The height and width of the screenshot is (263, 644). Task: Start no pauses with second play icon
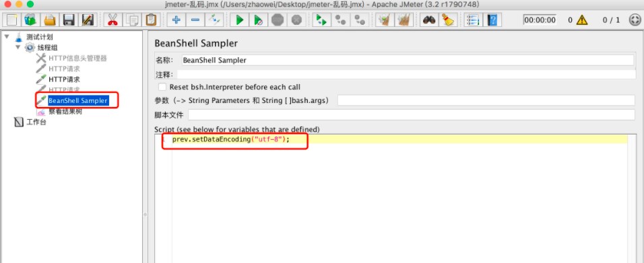[258, 20]
